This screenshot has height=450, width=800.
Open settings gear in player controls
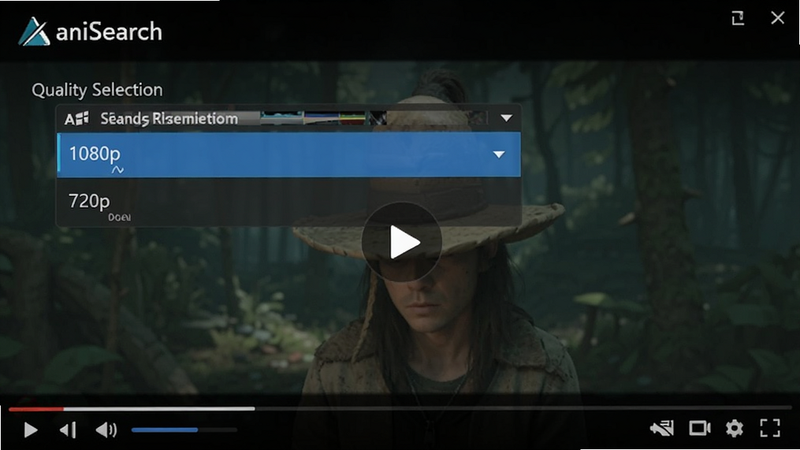tap(734, 428)
